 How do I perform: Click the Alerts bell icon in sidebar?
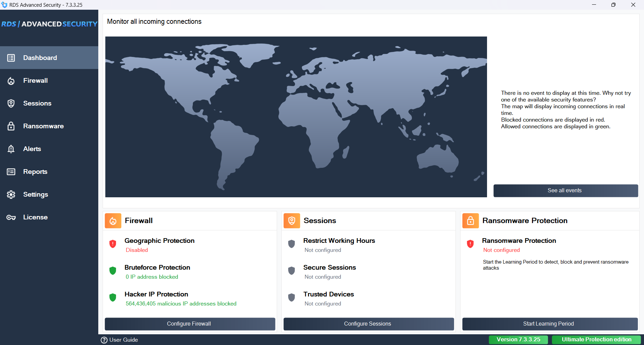point(11,149)
